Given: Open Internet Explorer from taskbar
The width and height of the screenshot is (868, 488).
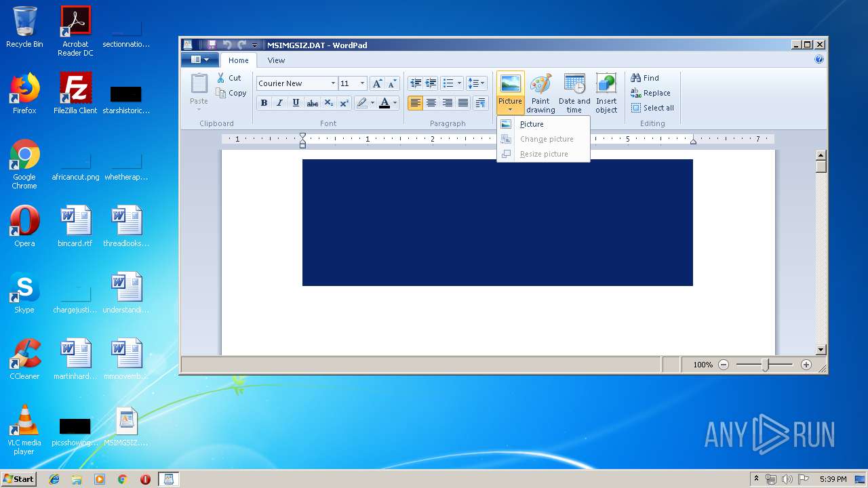Looking at the screenshot, I should point(54,479).
